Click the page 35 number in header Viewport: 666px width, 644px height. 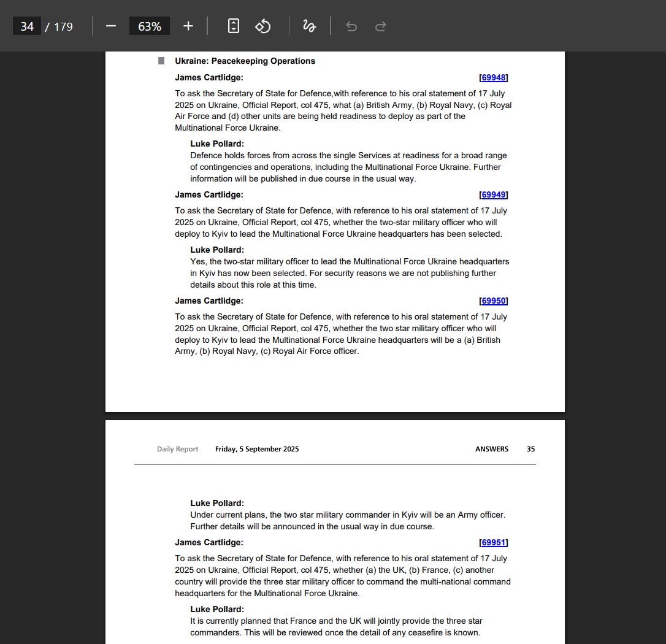[x=530, y=449]
